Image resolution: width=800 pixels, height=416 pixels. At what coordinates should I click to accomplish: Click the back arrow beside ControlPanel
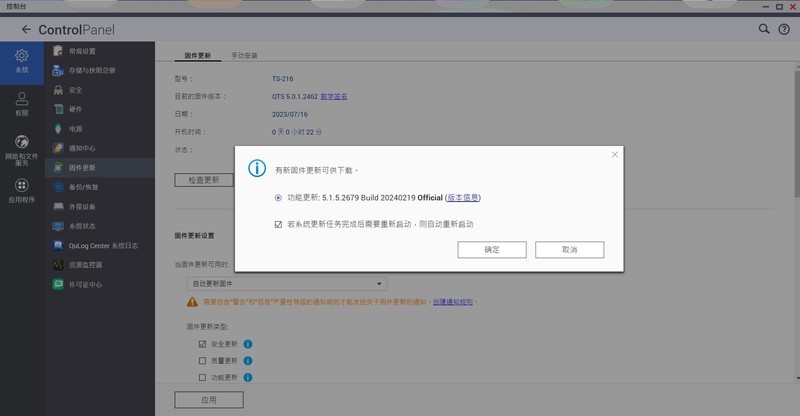tap(26, 30)
